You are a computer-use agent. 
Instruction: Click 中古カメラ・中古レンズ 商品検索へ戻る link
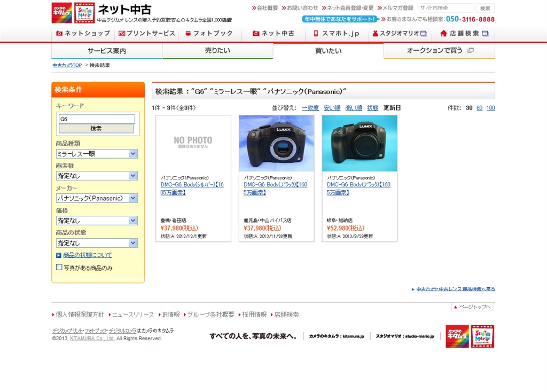click(x=456, y=289)
